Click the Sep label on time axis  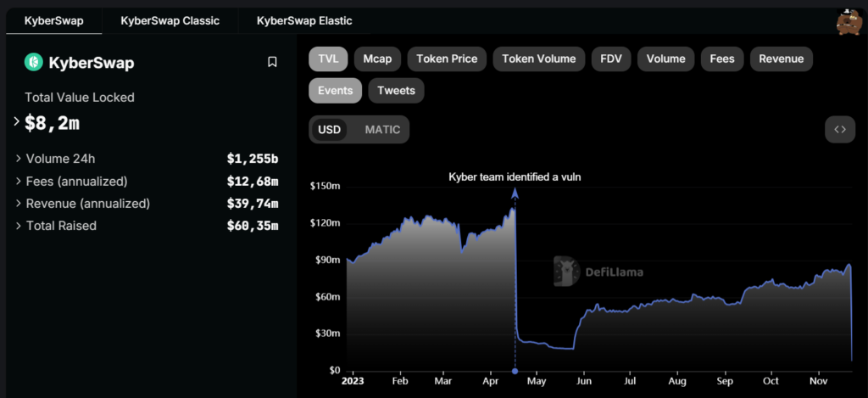point(724,381)
